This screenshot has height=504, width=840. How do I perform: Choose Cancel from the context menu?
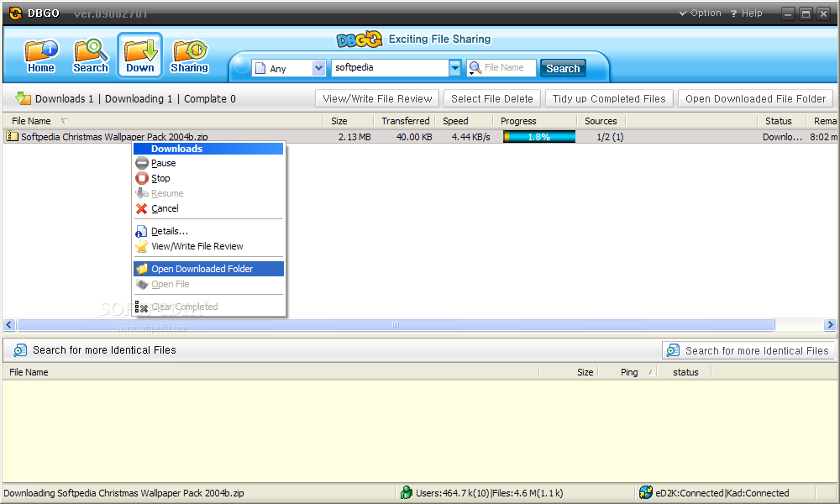[208, 208]
